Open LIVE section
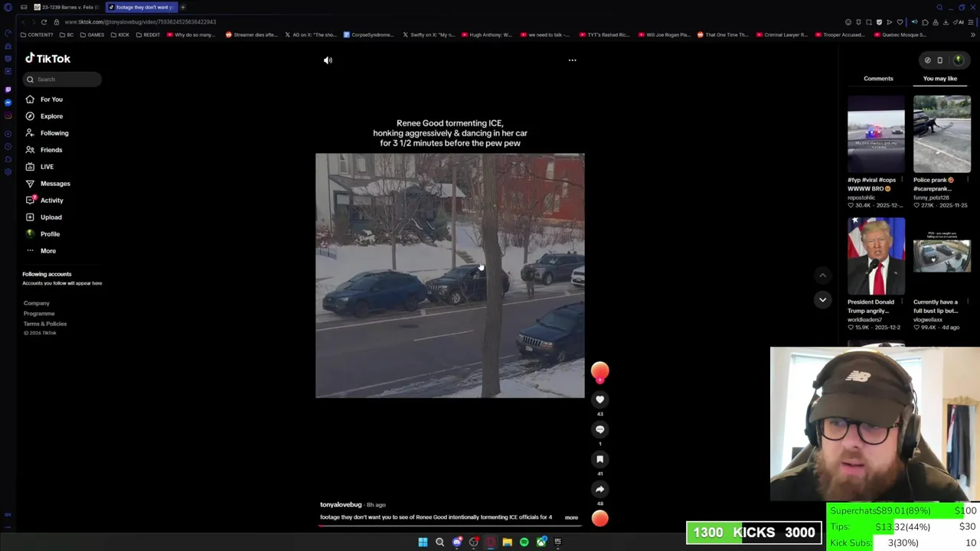The height and width of the screenshot is (551, 980). (x=47, y=167)
